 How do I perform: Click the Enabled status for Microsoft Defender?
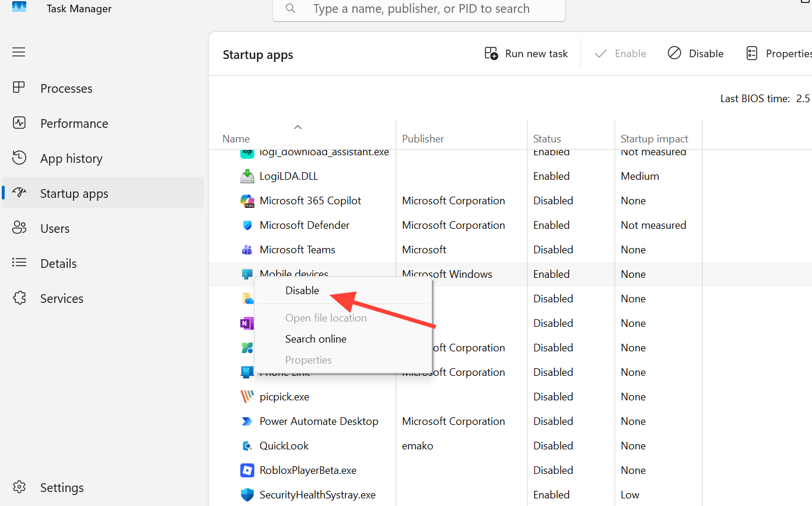[x=551, y=225]
